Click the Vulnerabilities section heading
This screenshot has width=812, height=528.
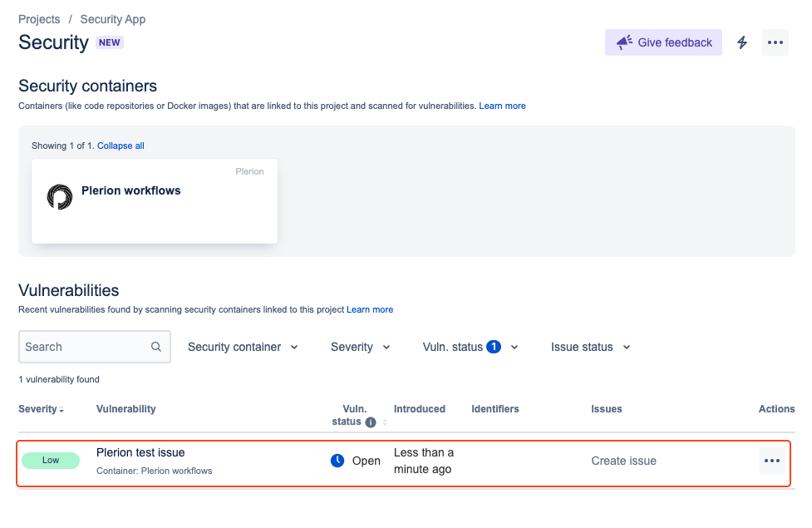(69, 290)
